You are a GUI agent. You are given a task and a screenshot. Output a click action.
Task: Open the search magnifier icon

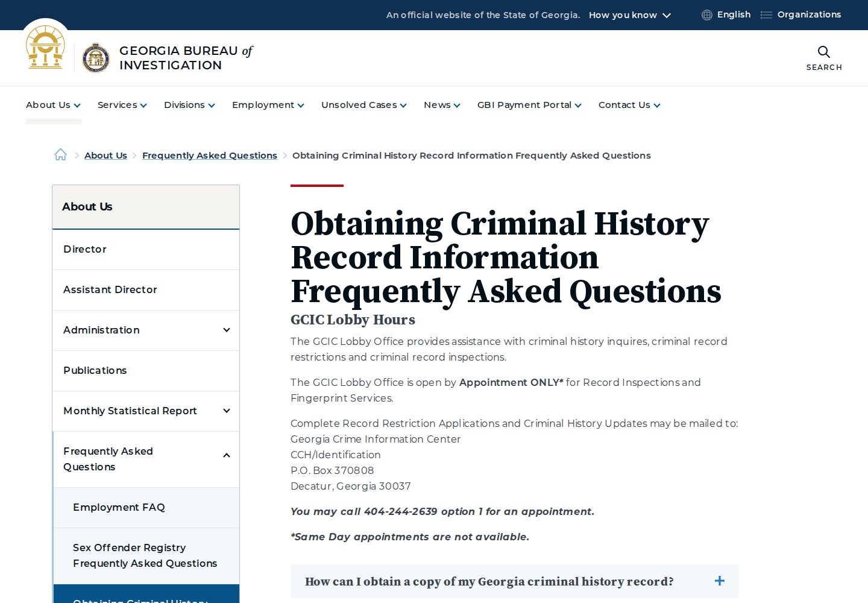click(x=823, y=52)
